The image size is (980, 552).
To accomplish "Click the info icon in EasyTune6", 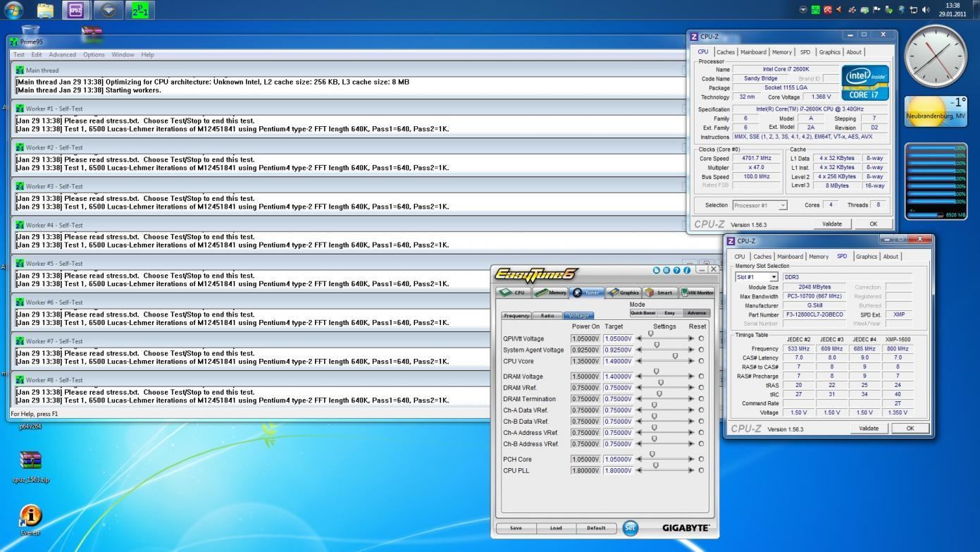I will [x=686, y=270].
